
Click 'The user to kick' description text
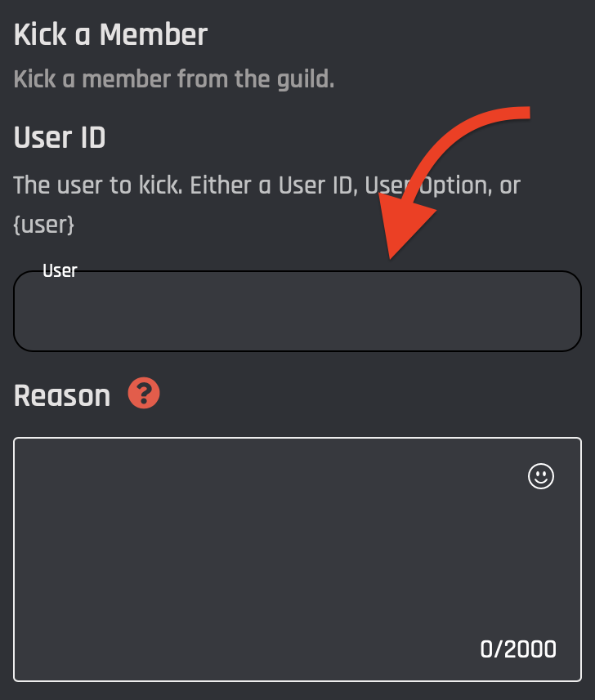coord(99,185)
